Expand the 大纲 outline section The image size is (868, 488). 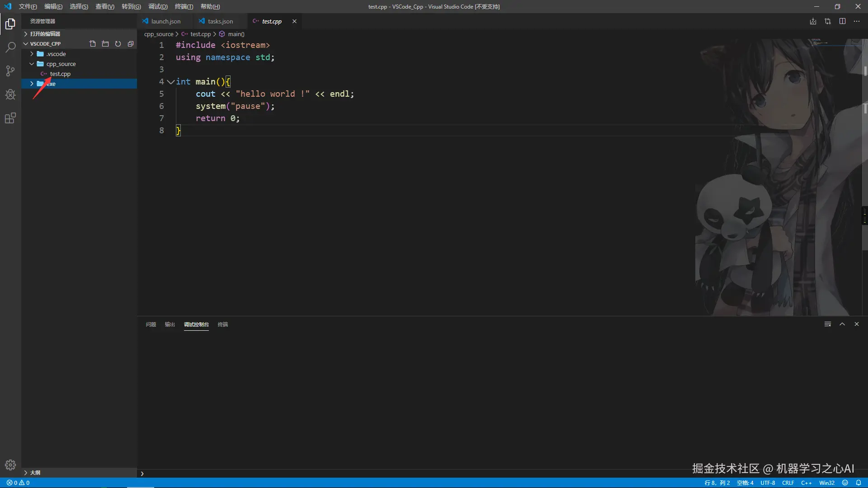click(35, 473)
